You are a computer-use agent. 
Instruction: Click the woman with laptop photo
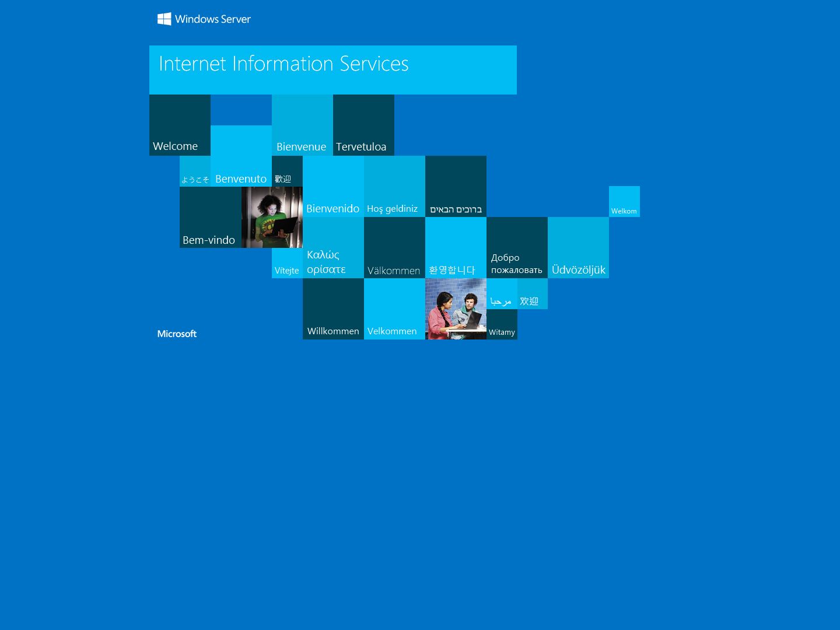pyautogui.click(x=272, y=217)
